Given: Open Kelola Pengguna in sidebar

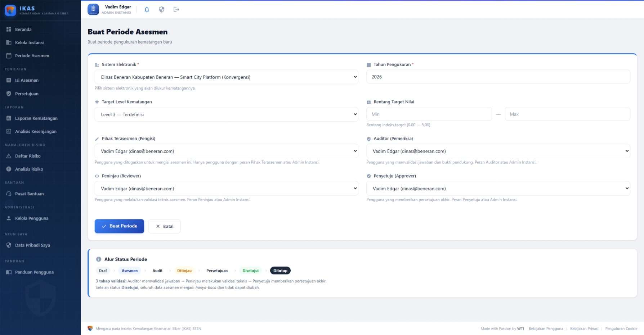Looking at the screenshot, I should (x=32, y=218).
